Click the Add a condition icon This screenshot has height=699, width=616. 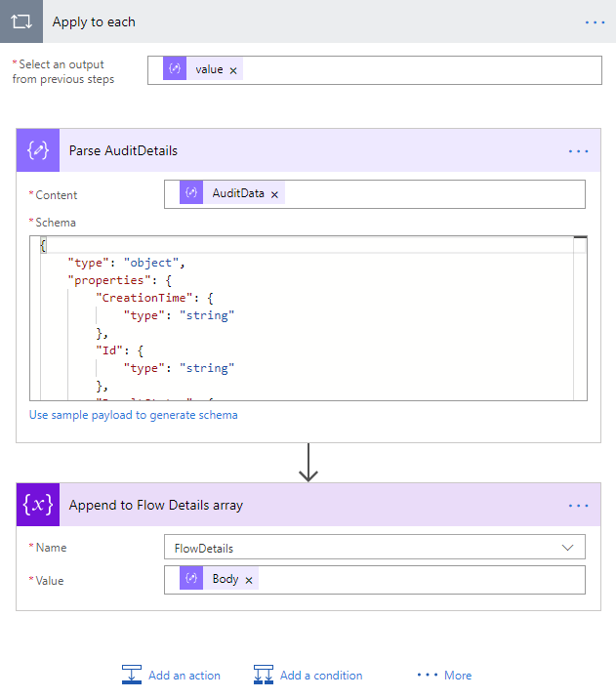(263, 675)
